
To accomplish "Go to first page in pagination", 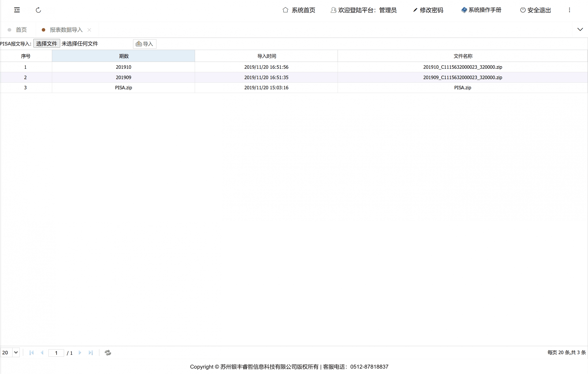I will (x=31, y=352).
